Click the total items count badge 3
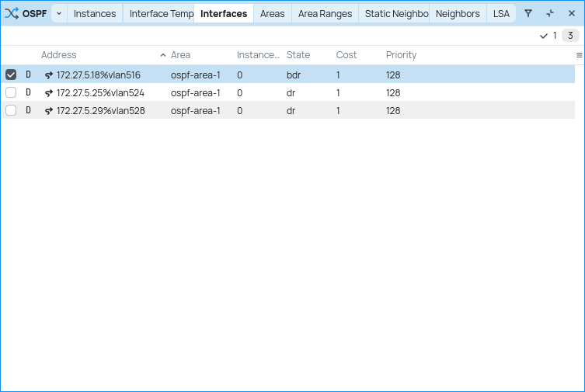585x392 pixels. pyautogui.click(x=570, y=36)
